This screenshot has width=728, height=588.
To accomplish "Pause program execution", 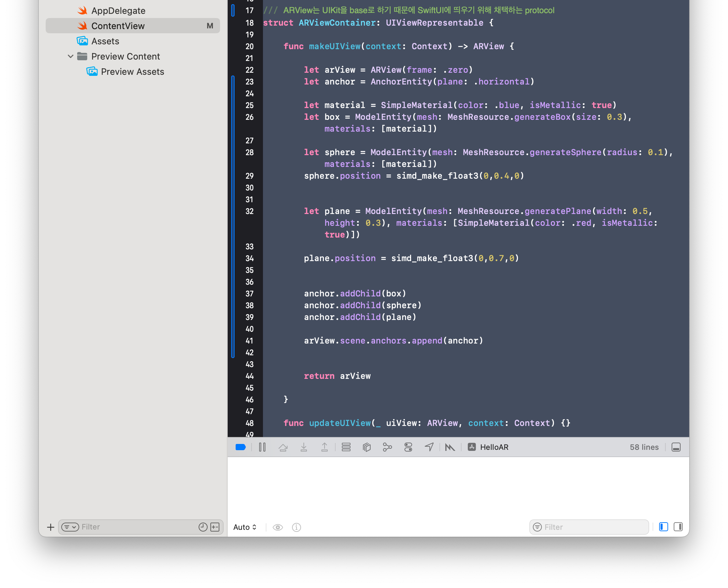I will [262, 447].
